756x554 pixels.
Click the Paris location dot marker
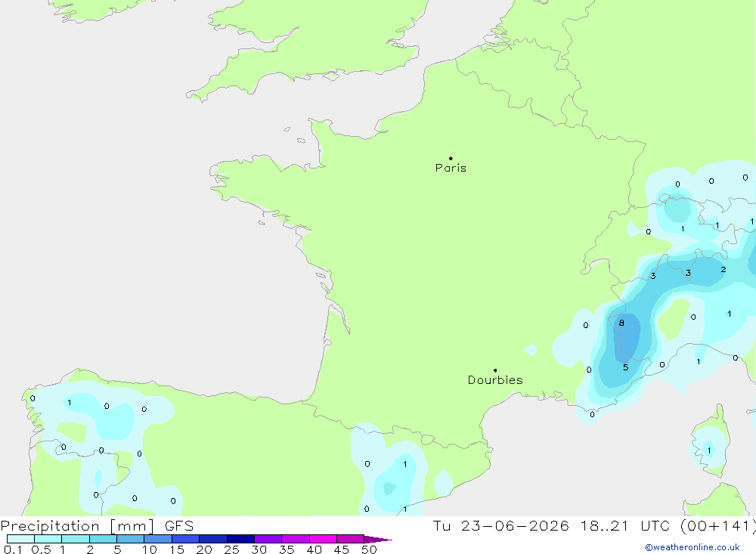[x=451, y=158]
